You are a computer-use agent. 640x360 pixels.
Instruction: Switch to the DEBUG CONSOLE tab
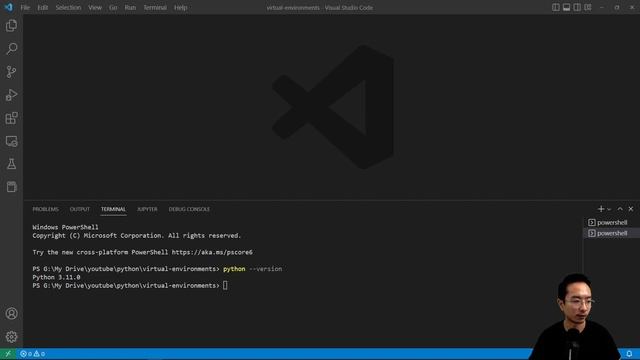click(x=189, y=209)
